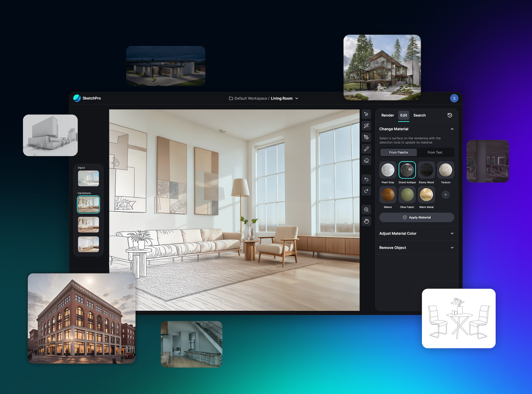Select the arrow pointer tool

pos(366,114)
